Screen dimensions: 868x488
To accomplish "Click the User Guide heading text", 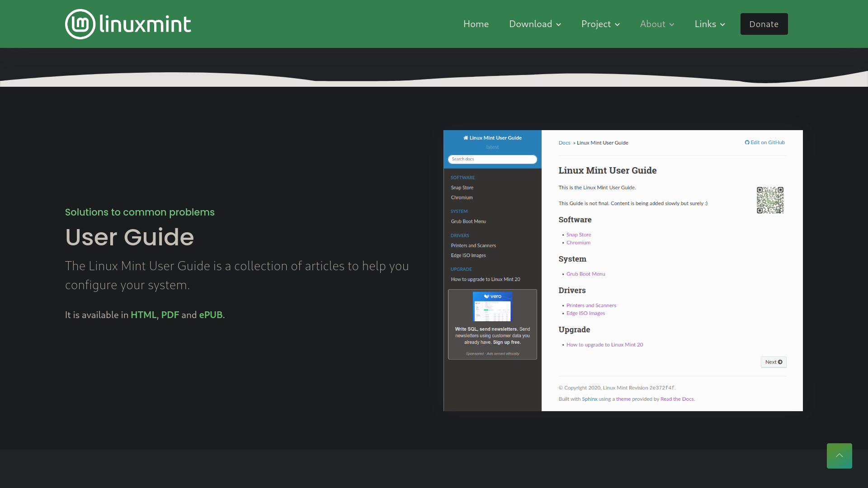I will (x=129, y=237).
